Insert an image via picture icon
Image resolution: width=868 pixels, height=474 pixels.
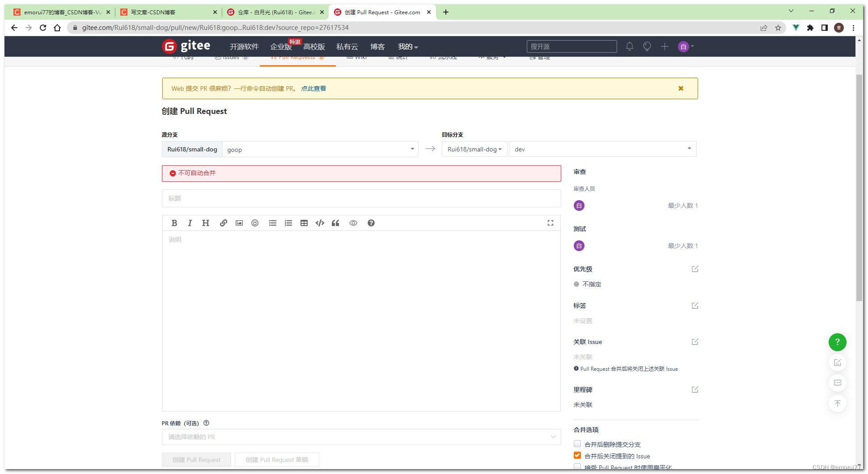pyautogui.click(x=239, y=223)
